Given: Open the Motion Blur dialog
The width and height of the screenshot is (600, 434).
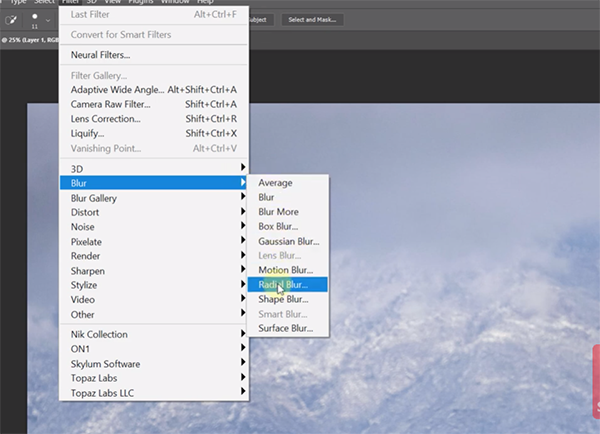Looking at the screenshot, I should click(x=288, y=270).
